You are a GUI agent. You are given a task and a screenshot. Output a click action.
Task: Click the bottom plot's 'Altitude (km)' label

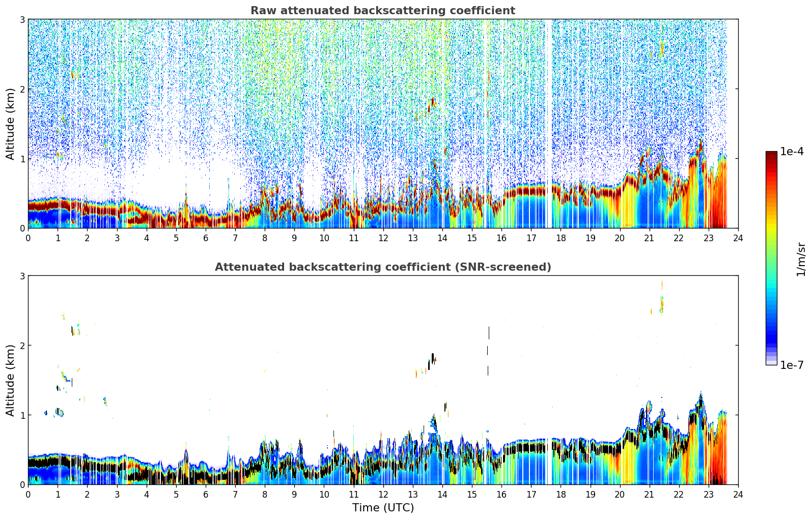tap(11, 380)
